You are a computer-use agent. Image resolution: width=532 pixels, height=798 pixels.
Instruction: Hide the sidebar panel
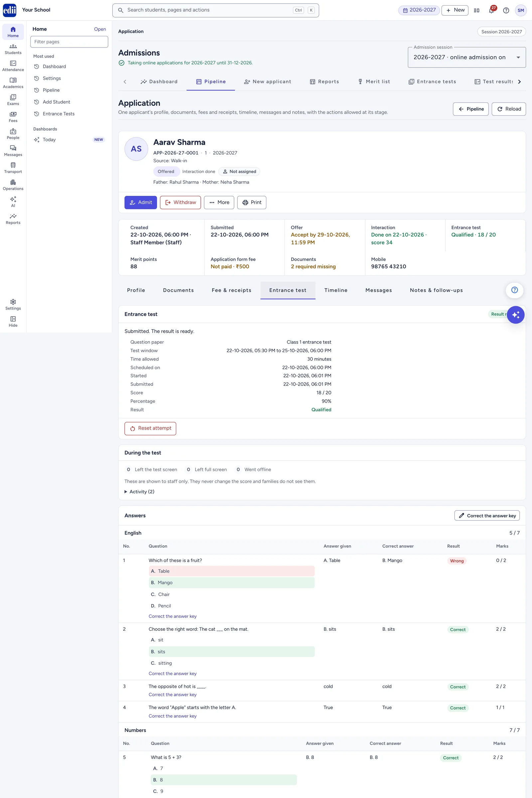click(x=13, y=321)
